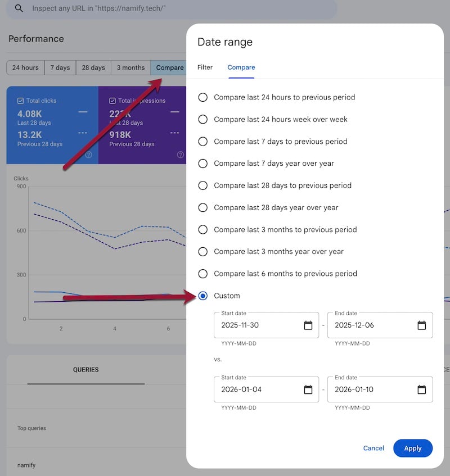The height and width of the screenshot is (476, 450).
Task: Click help icon on Total impressions card
Action: tap(181, 155)
